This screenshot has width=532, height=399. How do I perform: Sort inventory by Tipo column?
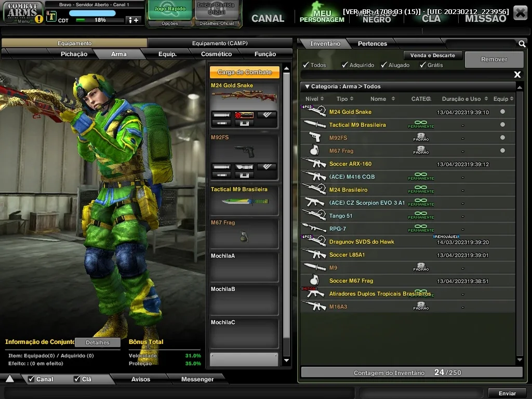[x=345, y=99]
